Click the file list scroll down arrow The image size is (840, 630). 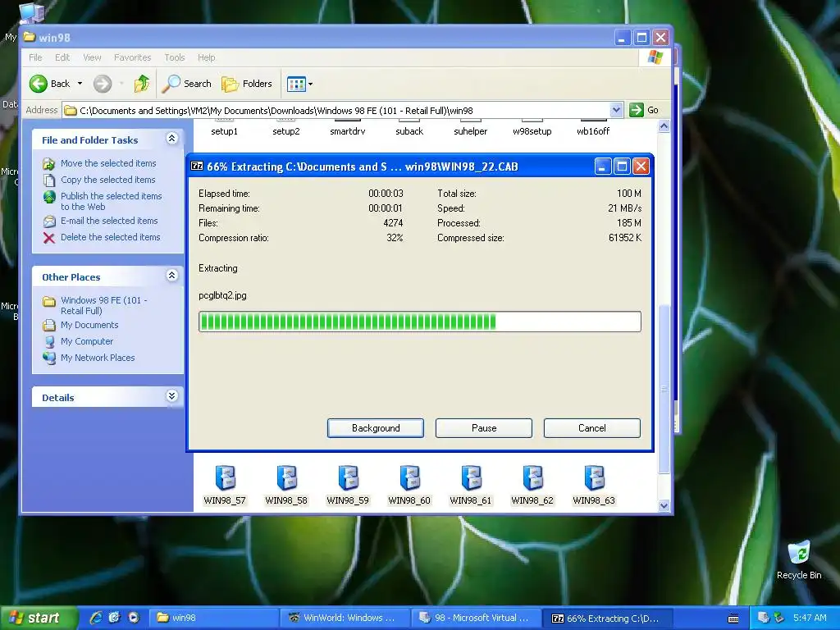pos(664,505)
